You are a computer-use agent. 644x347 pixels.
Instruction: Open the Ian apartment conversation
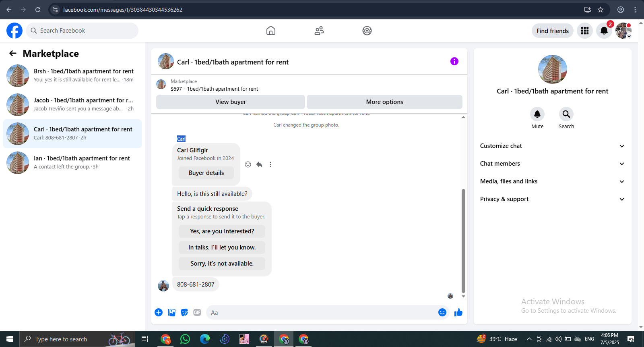(x=72, y=163)
